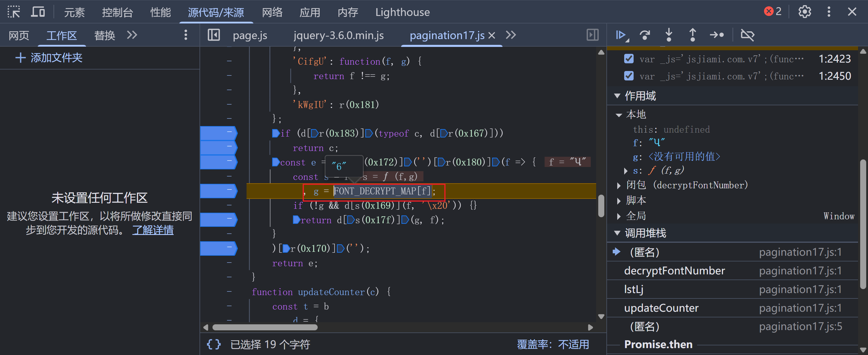Step over the next function call
Image resolution: width=868 pixels, height=355 pixels.
(x=645, y=35)
